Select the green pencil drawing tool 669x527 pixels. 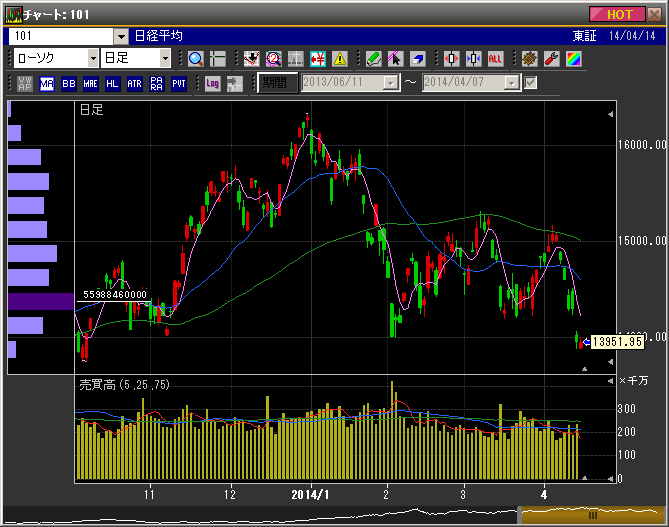pyautogui.click(x=373, y=59)
